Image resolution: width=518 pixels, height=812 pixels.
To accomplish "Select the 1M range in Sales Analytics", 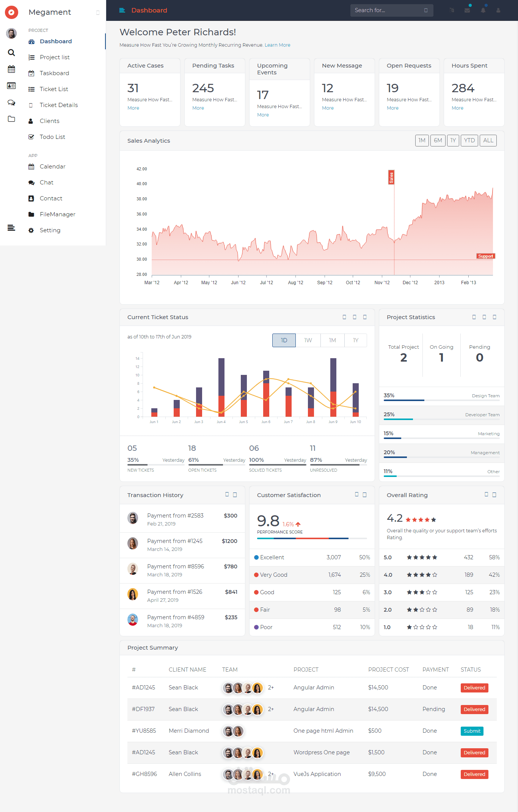I will pyautogui.click(x=422, y=140).
